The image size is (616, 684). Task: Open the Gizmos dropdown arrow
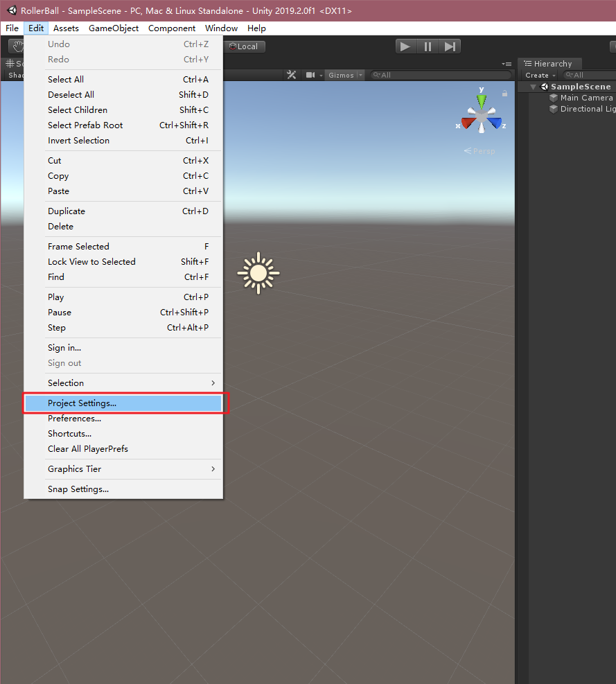(x=360, y=75)
